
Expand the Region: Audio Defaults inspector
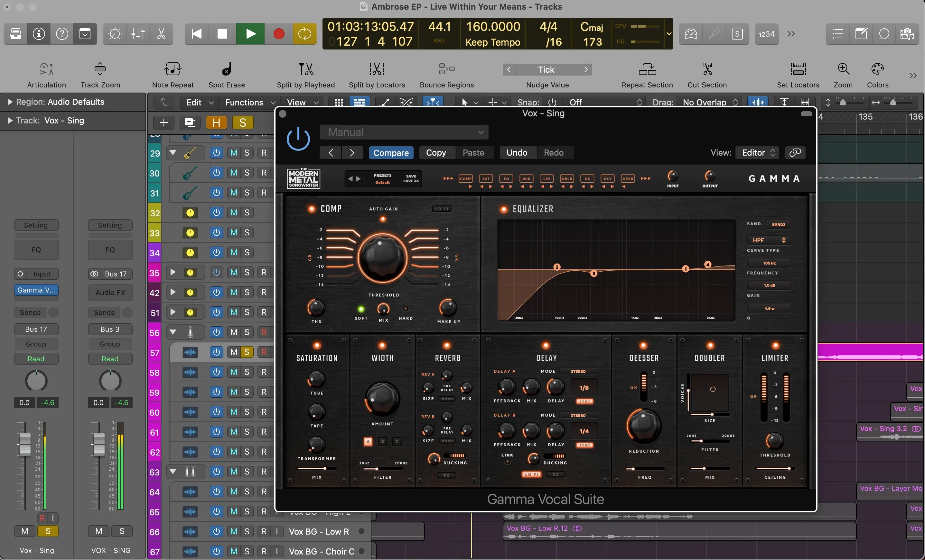tap(10, 102)
